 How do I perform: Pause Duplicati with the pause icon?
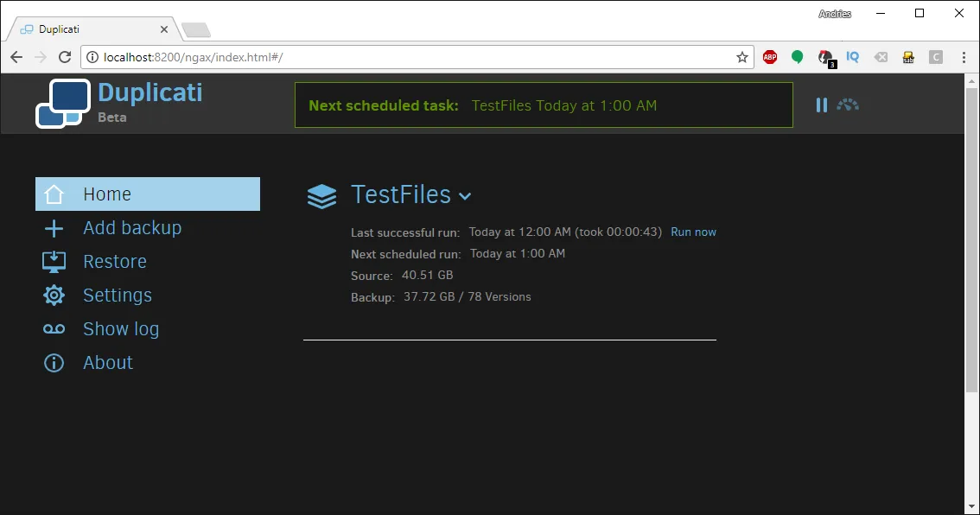click(821, 105)
